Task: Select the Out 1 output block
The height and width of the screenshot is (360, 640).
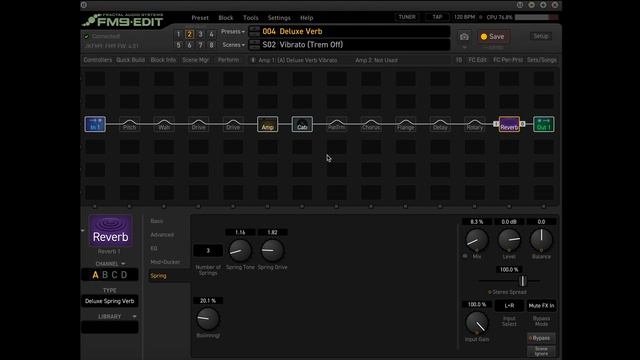Action: coord(544,124)
